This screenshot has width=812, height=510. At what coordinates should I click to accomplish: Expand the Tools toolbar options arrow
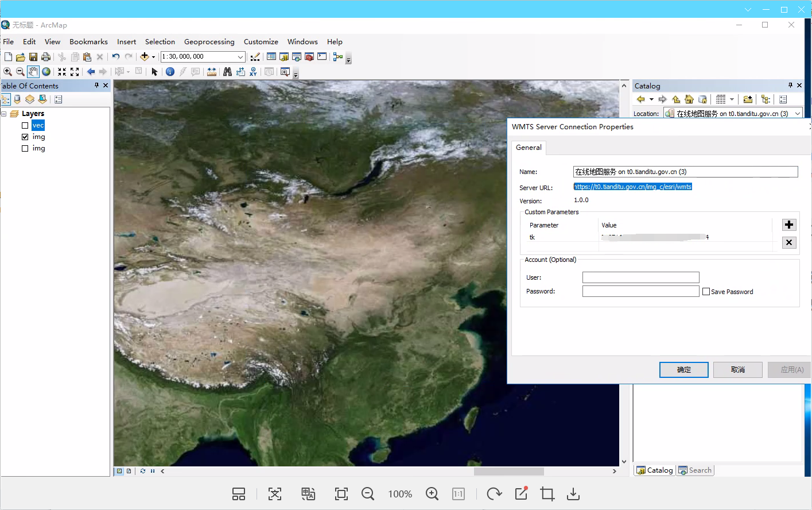click(296, 74)
